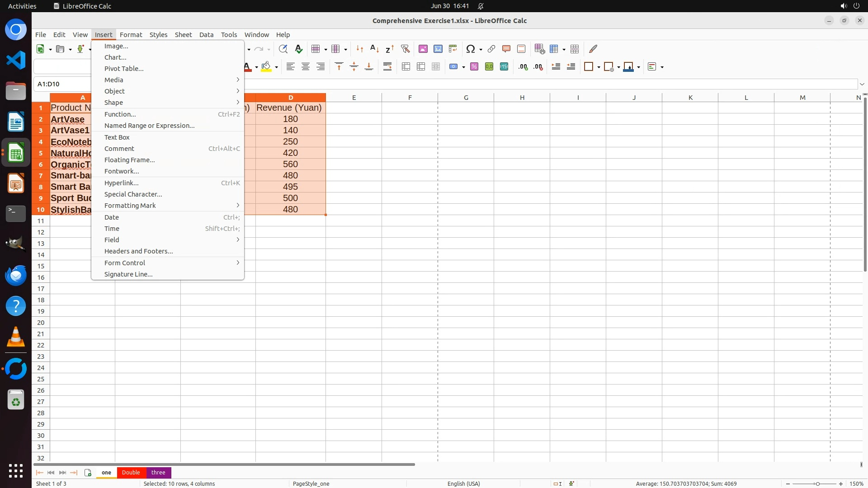Viewport: 868px width, 488px height.
Task: Click the Insert Image toolbar icon
Action: pos(423,49)
